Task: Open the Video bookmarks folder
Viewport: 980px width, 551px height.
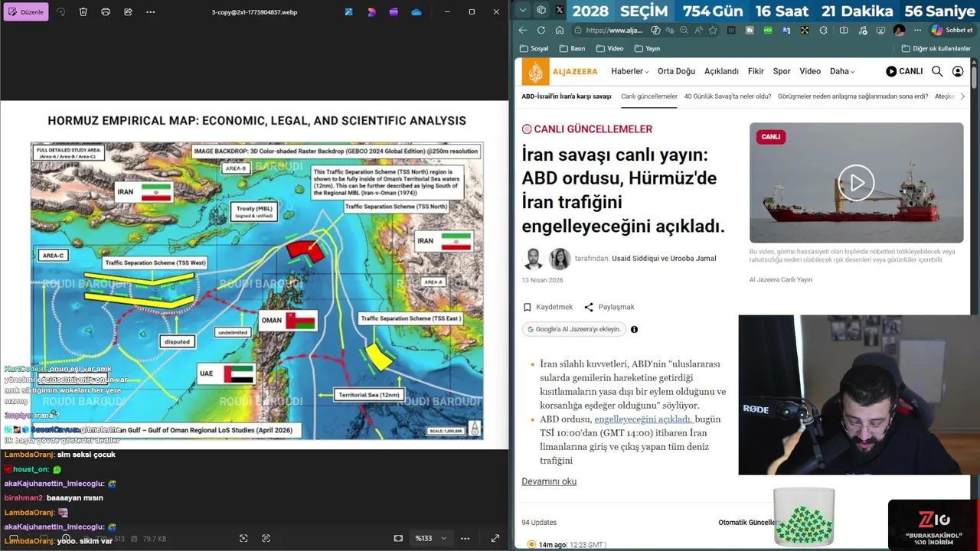Action: pos(609,48)
